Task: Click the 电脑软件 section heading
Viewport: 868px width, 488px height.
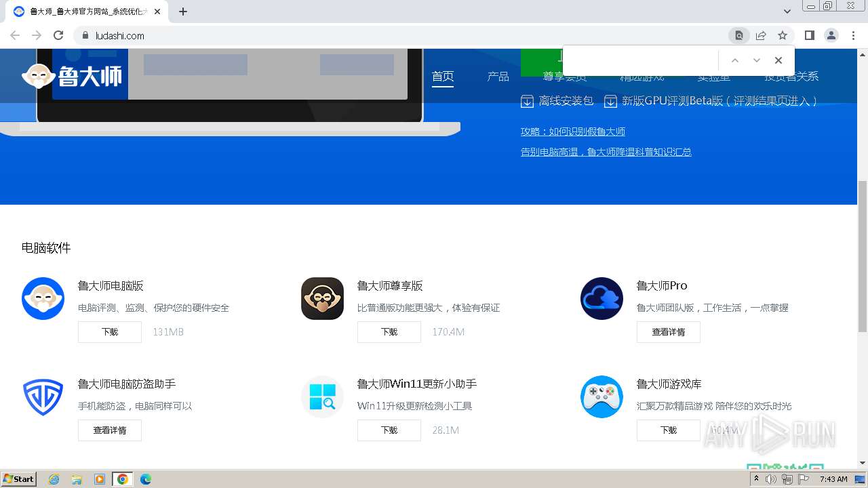Action: coord(46,248)
